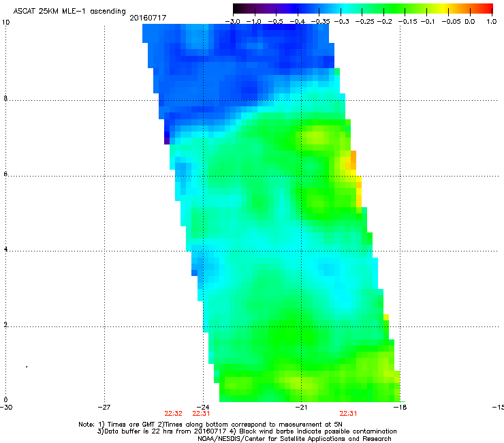Click the latitude axis label 0 at bottom-left
This screenshot has width=504, height=443.
tap(5, 400)
